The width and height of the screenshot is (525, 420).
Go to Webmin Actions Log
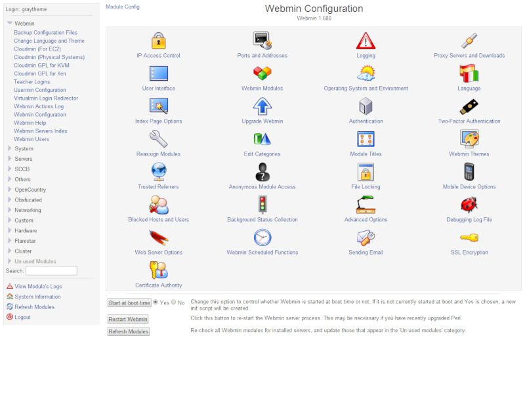pyautogui.click(x=39, y=106)
